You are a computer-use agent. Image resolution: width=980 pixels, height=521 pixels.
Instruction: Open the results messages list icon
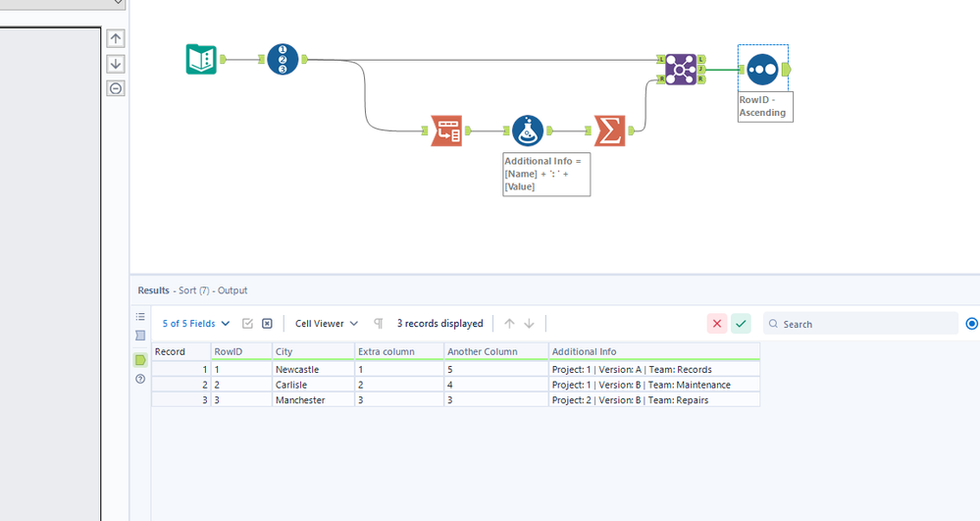[x=140, y=317]
